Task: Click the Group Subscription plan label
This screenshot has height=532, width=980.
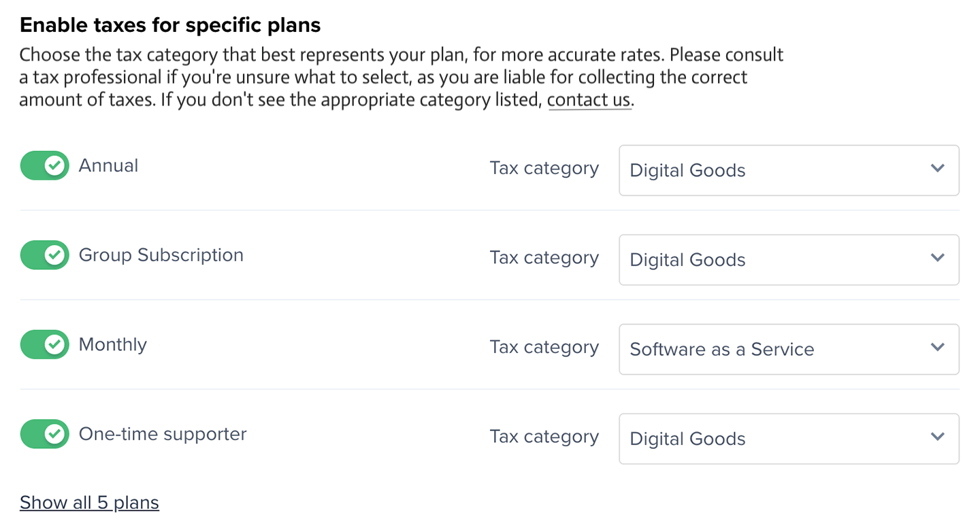Action: [x=161, y=255]
